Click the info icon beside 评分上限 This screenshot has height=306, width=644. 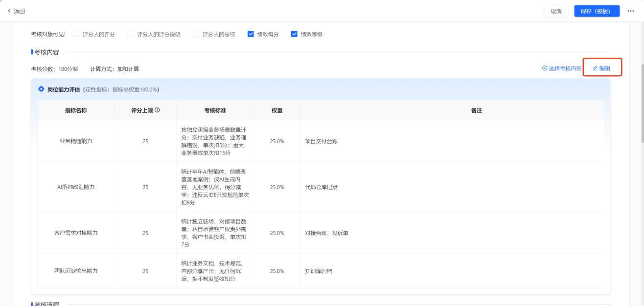pyautogui.click(x=157, y=110)
